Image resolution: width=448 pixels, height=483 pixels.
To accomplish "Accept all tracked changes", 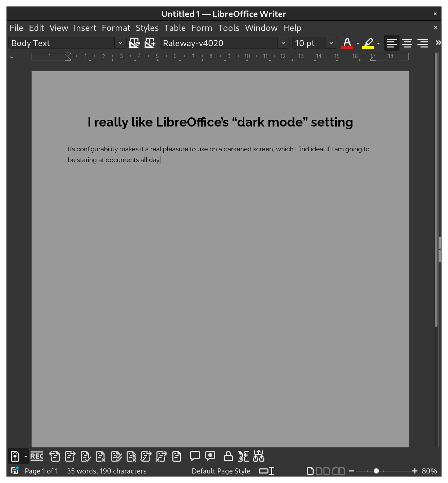I will (116, 456).
